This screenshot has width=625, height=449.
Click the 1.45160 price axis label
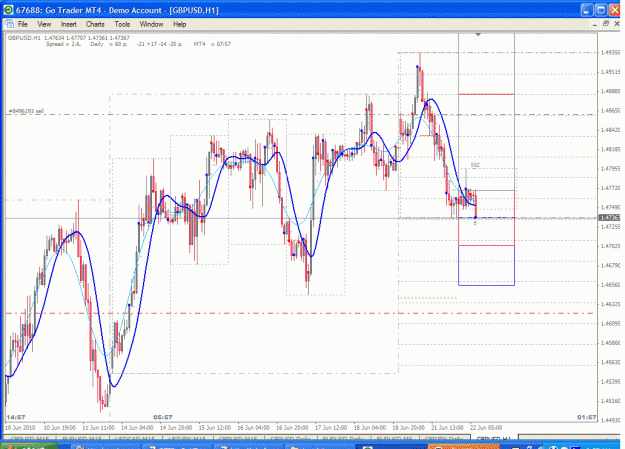(611, 401)
